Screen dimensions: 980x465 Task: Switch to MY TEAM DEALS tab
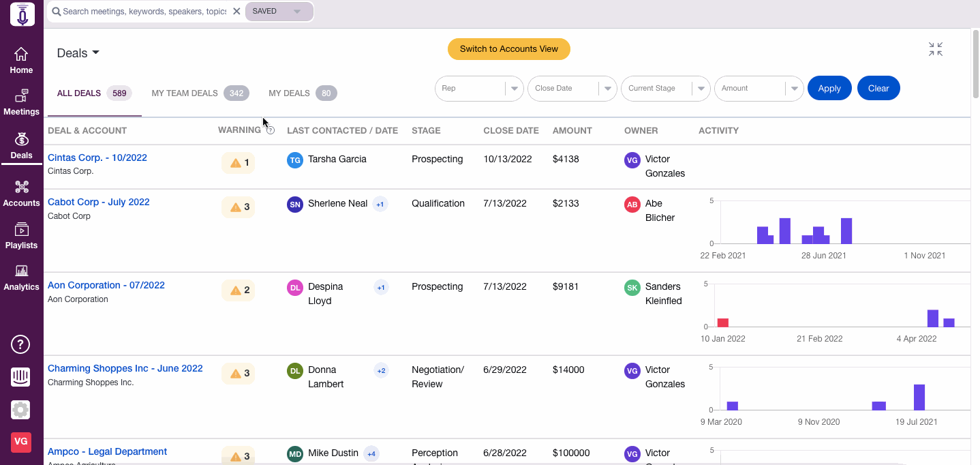[x=200, y=93]
